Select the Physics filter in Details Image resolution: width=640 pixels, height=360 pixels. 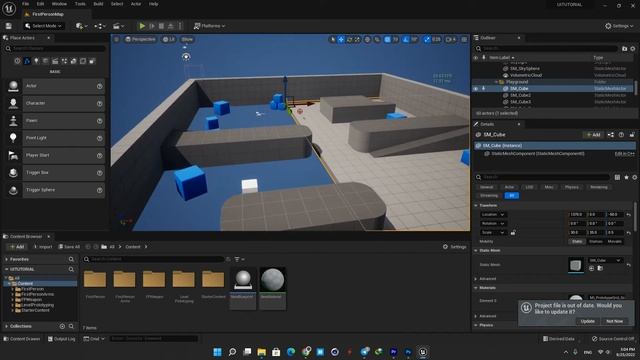[571, 187]
